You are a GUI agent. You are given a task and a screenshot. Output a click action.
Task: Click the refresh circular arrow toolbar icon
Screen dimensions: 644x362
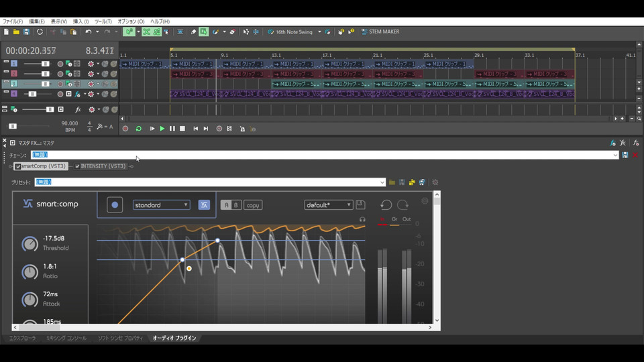(x=40, y=32)
